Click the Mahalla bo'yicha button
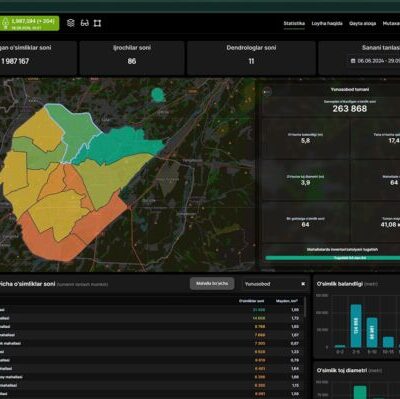The height and width of the screenshot is (399, 400). click(x=212, y=284)
